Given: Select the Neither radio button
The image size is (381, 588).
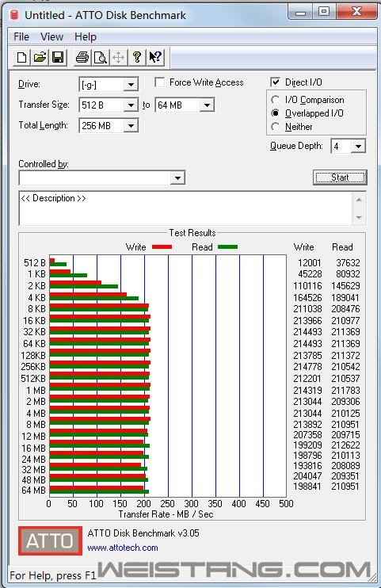Looking at the screenshot, I should pyautogui.click(x=275, y=126).
